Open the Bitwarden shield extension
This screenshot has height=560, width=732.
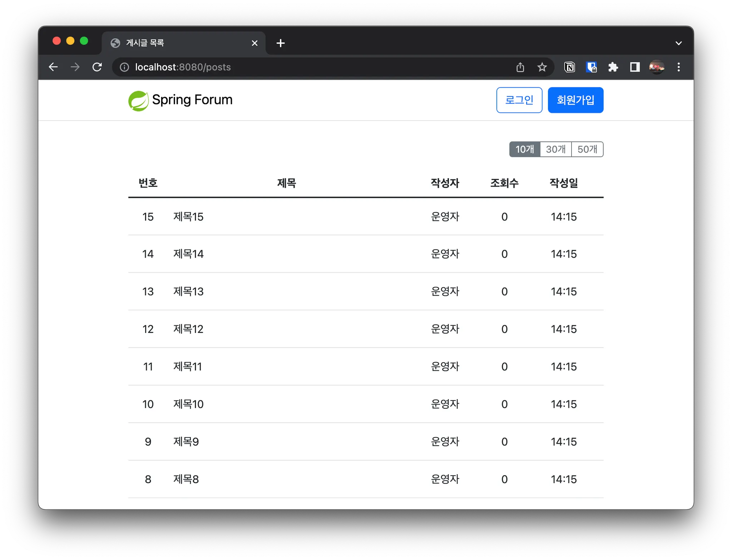coord(591,67)
